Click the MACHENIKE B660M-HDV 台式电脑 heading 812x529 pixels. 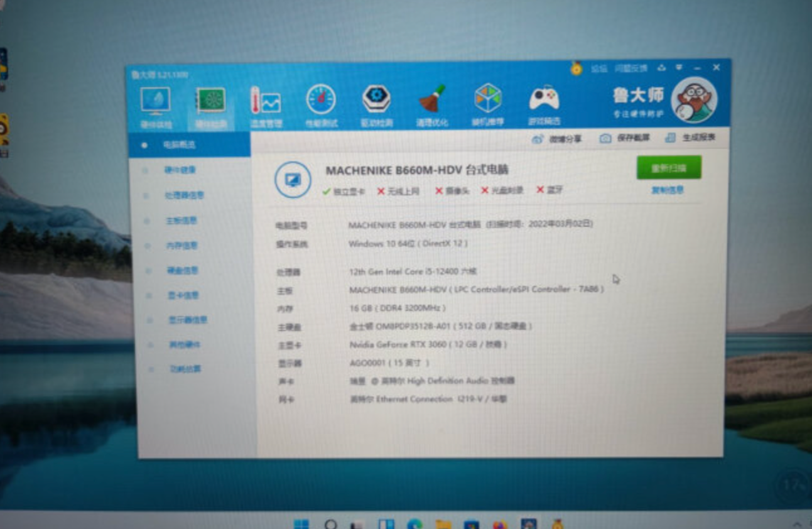pos(417,170)
